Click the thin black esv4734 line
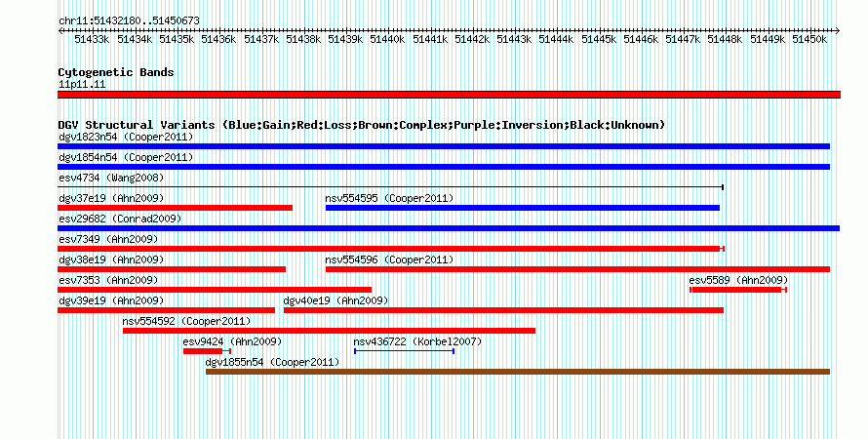This screenshot has height=439, width=868. [390, 187]
